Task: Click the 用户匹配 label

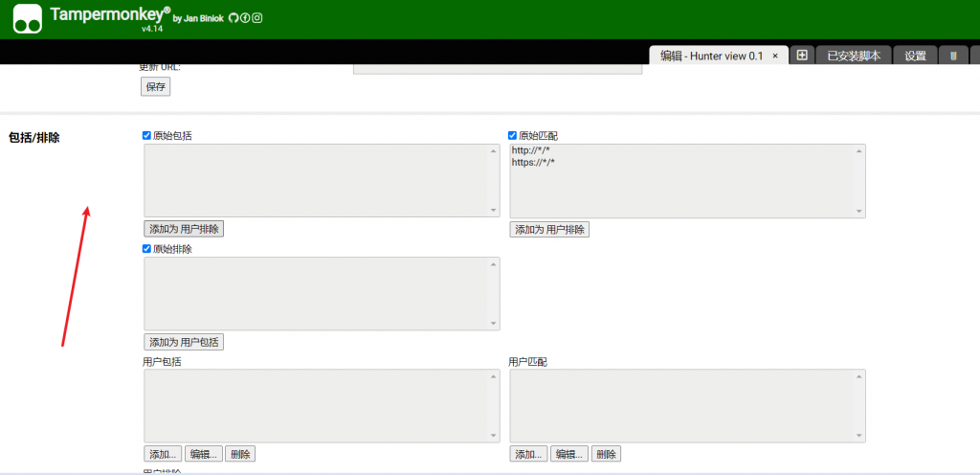Action: (528, 361)
